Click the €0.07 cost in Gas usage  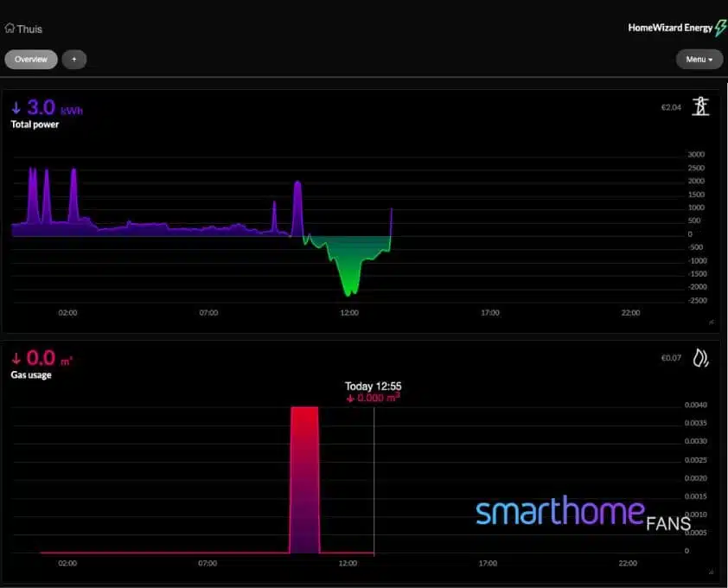671,358
